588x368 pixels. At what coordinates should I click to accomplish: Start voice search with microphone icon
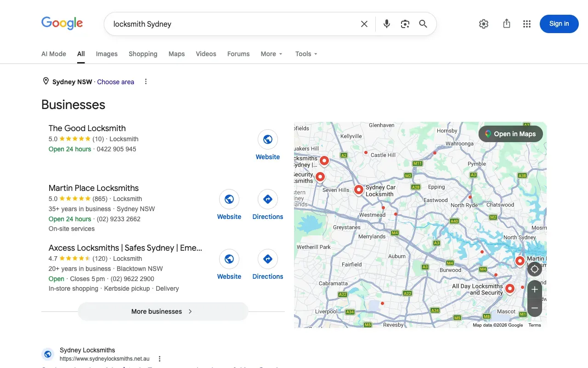tap(387, 24)
